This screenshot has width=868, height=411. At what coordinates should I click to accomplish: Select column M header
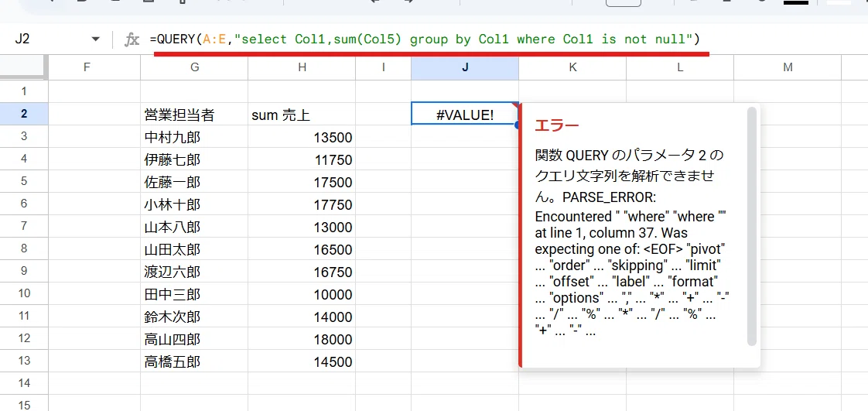click(x=788, y=67)
